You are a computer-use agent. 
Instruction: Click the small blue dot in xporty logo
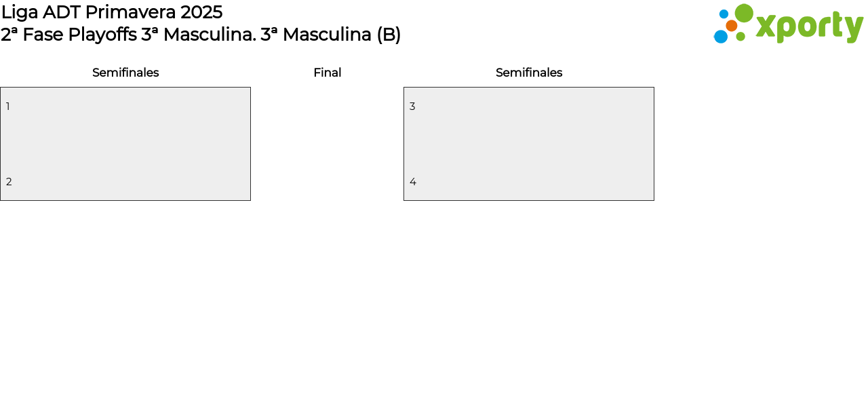724,14
